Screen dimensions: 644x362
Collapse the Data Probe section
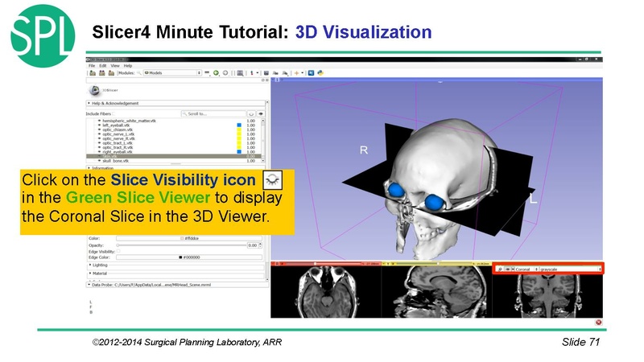(x=177, y=285)
